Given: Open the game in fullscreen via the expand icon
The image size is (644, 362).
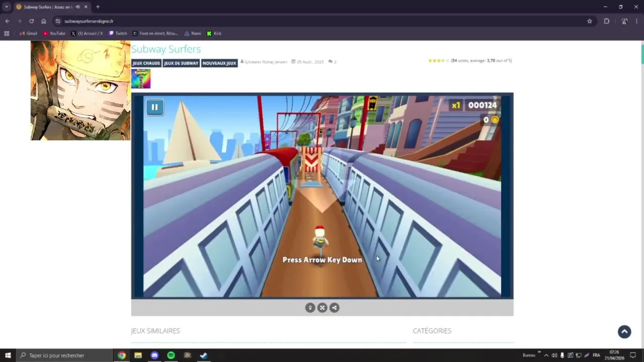Looking at the screenshot, I should (323, 308).
